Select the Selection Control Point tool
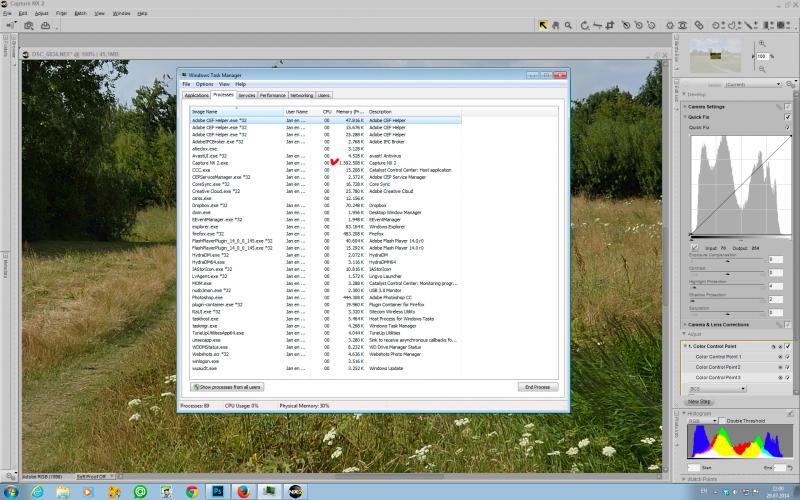The width and height of the screenshot is (800, 500). coord(716,25)
